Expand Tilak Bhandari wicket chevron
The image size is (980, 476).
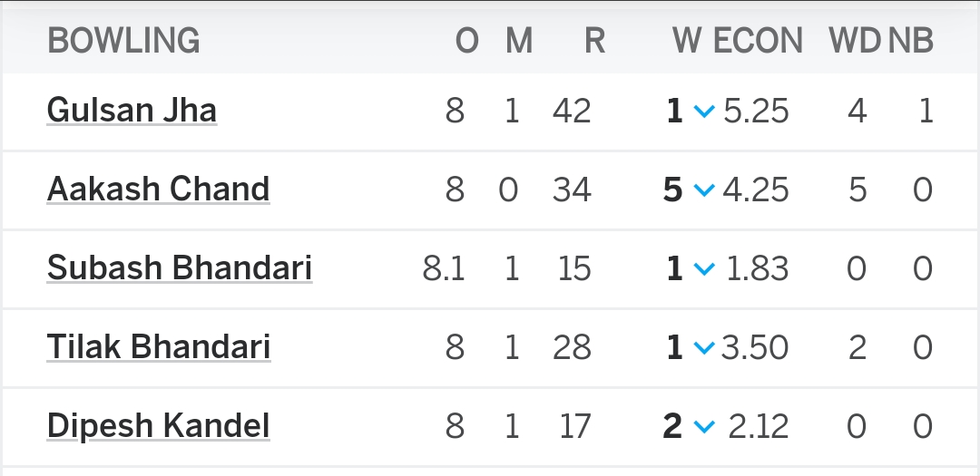[704, 348]
